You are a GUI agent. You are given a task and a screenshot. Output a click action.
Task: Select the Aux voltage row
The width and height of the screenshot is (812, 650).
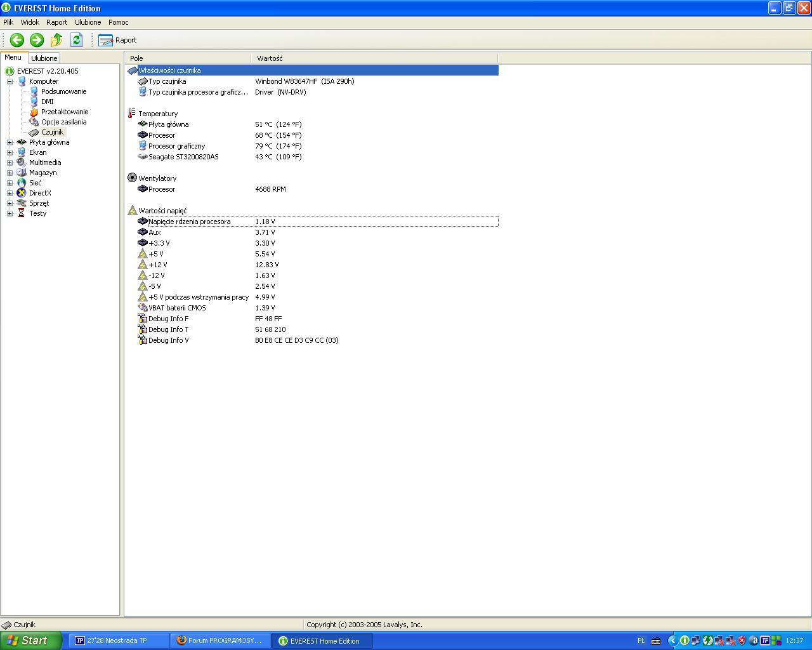tap(312, 232)
